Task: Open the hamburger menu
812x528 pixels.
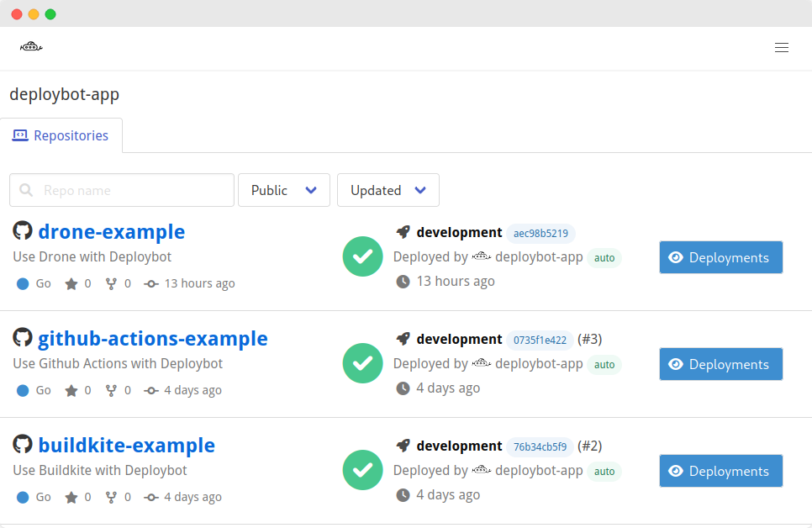Action: click(782, 48)
